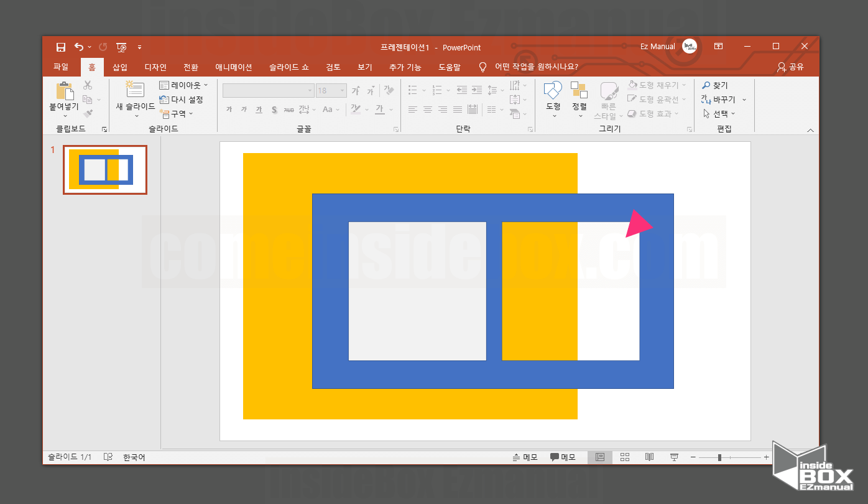
Task: Click the 공유 share button
Action: point(791,67)
